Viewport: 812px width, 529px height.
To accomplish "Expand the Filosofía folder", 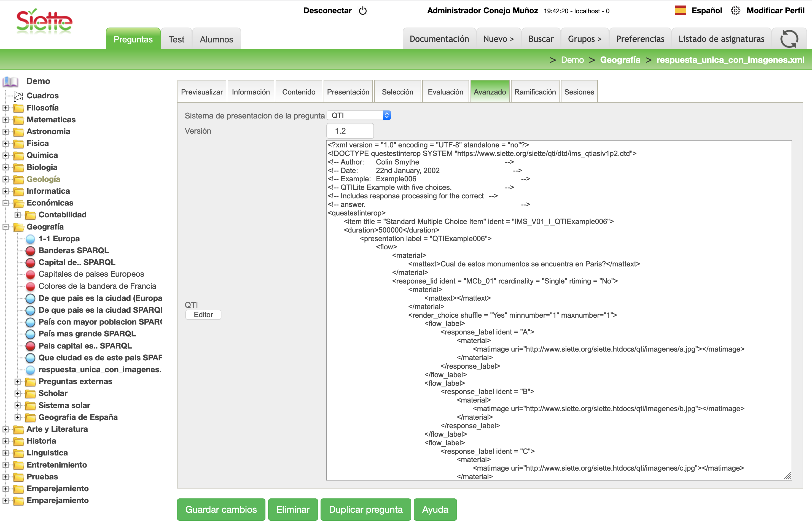I will coord(6,108).
